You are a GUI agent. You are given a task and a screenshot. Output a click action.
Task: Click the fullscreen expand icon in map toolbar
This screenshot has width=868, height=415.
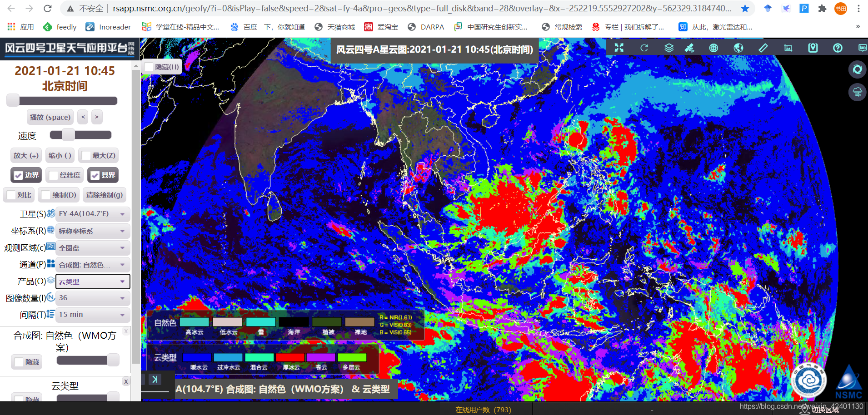pyautogui.click(x=619, y=48)
